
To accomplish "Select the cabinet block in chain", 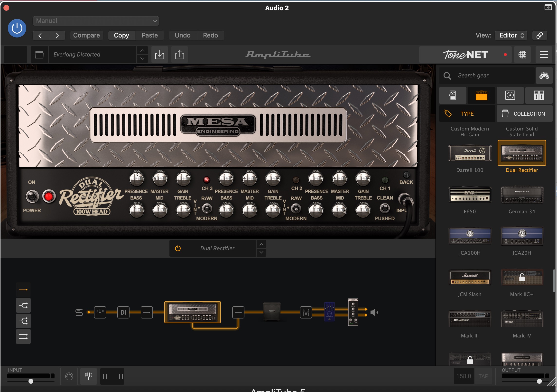I will click(272, 312).
